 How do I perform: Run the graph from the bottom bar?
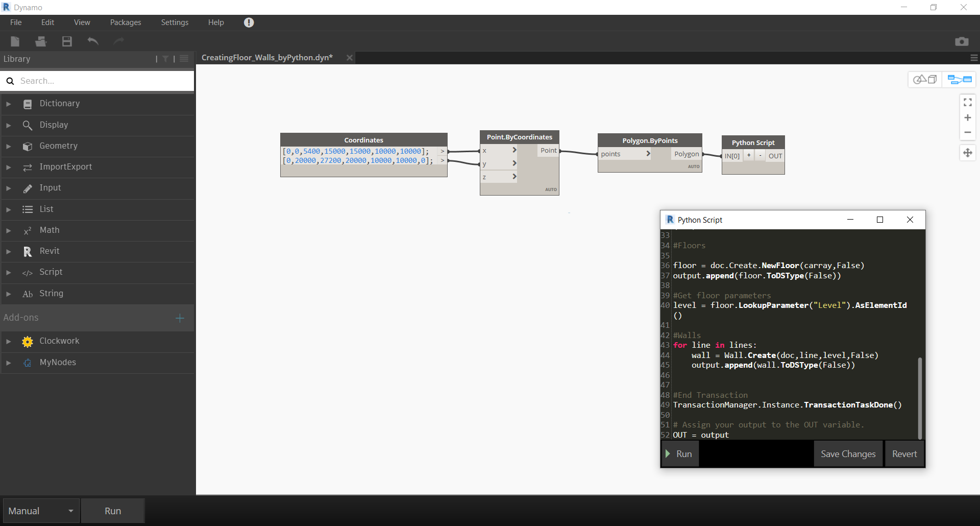pos(113,511)
